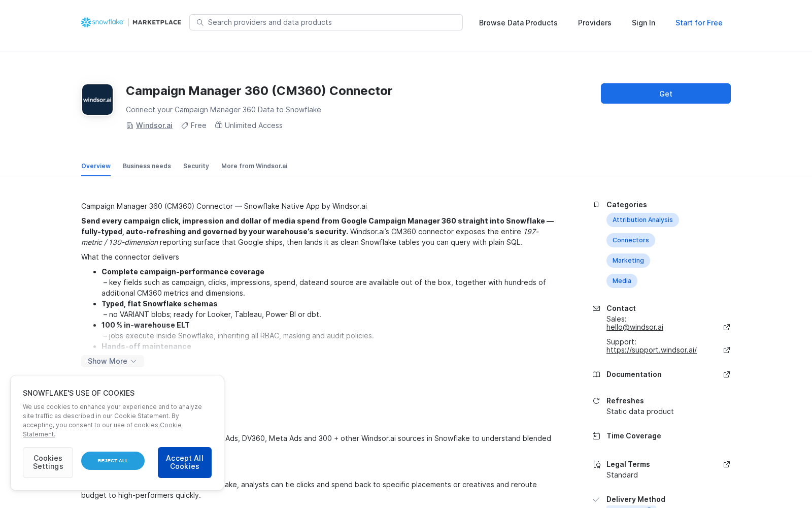Click the Campaign Manager 360 Connector title
This screenshot has width=812, height=508.
coord(259,91)
